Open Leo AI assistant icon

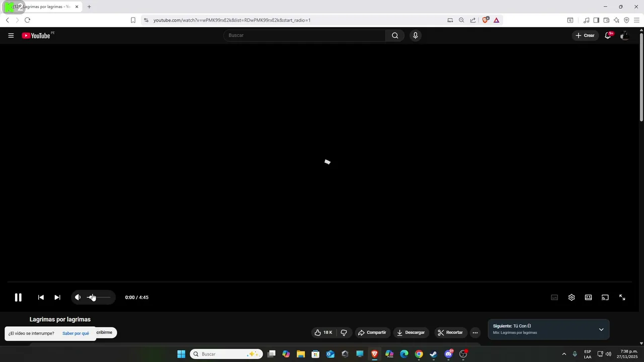click(616, 20)
